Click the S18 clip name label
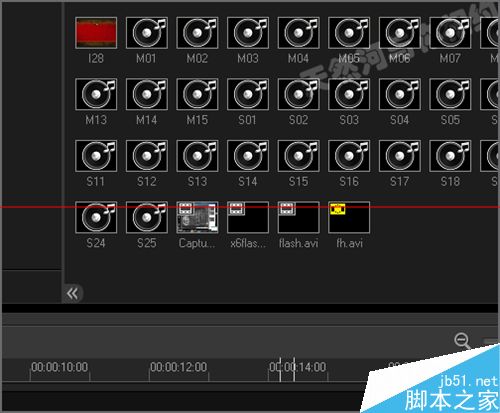Viewport: 500px width, 413px height. coord(450,182)
